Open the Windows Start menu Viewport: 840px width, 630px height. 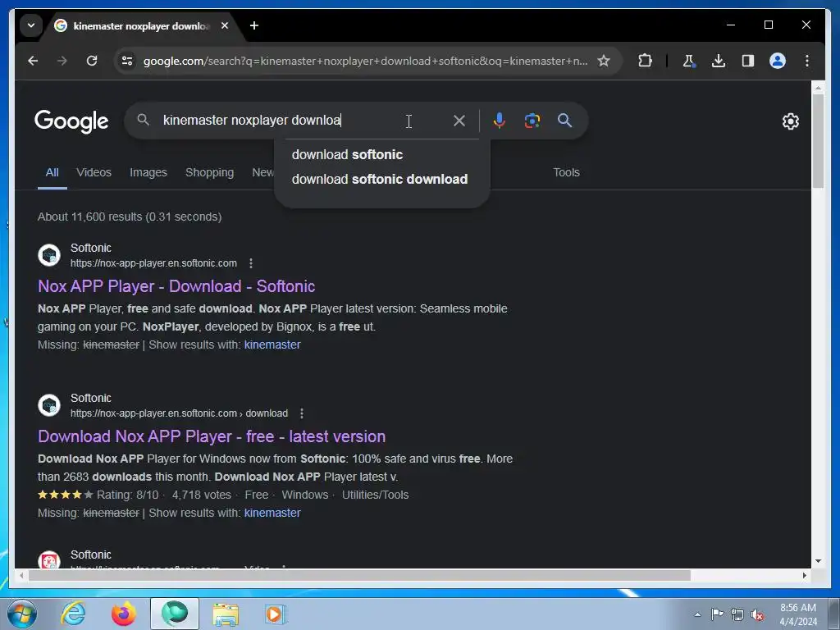pos(21,614)
